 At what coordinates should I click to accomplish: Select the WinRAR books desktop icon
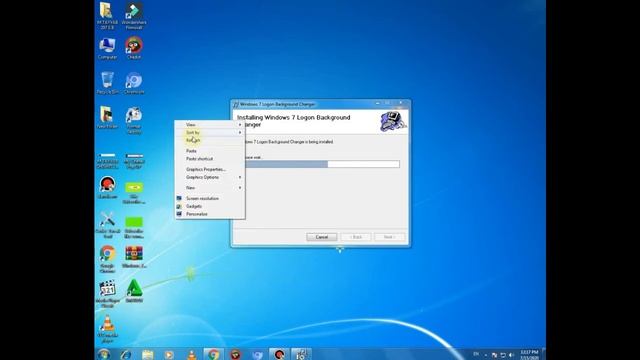(134, 257)
